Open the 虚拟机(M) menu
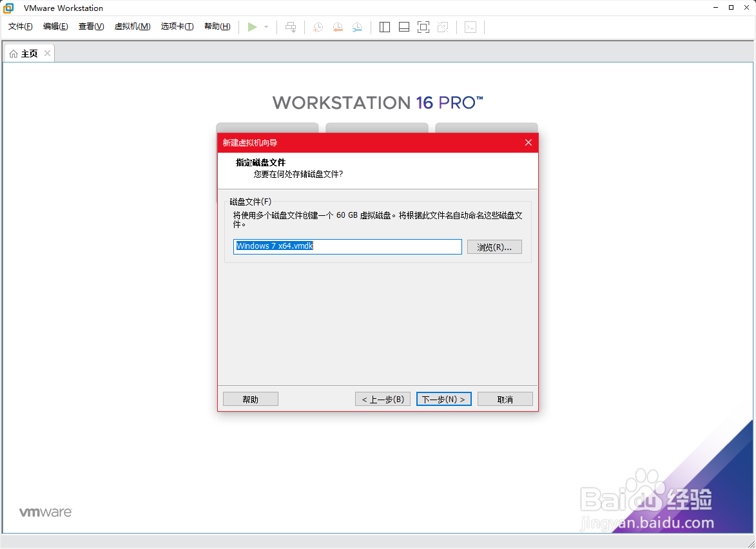756x549 pixels. pyautogui.click(x=132, y=26)
